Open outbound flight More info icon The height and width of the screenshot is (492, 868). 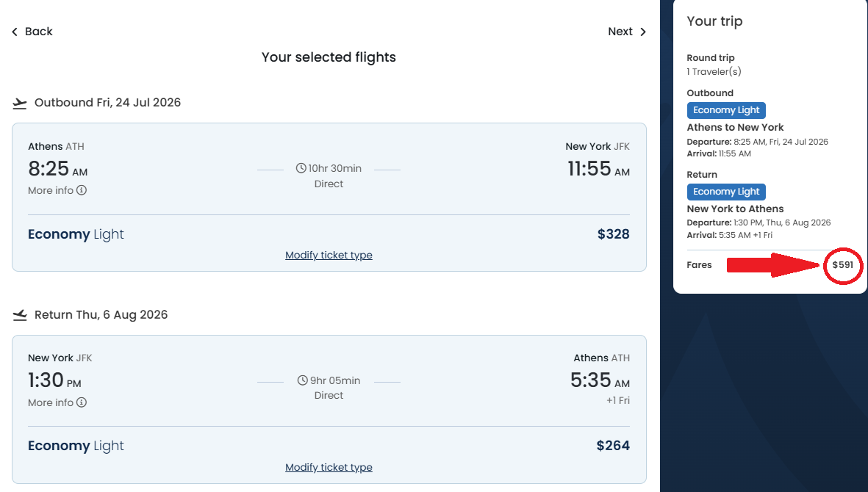pyautogui.click(x=82, y=190)
